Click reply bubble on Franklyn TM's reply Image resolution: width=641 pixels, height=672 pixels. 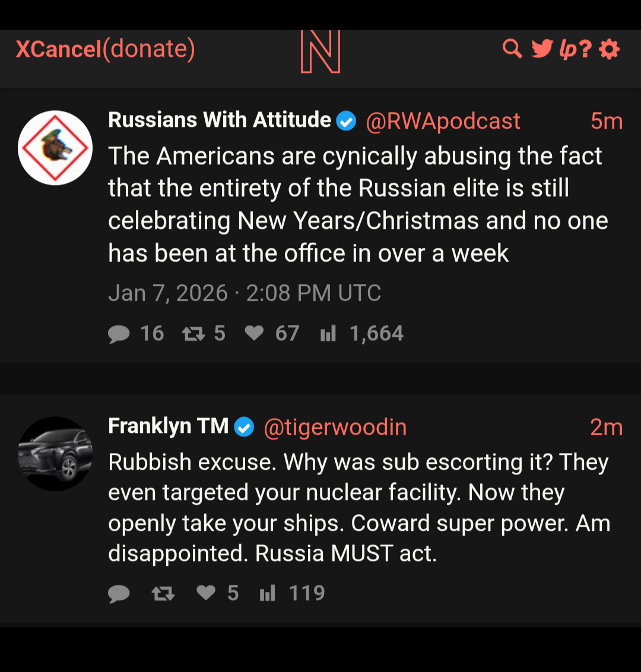click(119, 593)
